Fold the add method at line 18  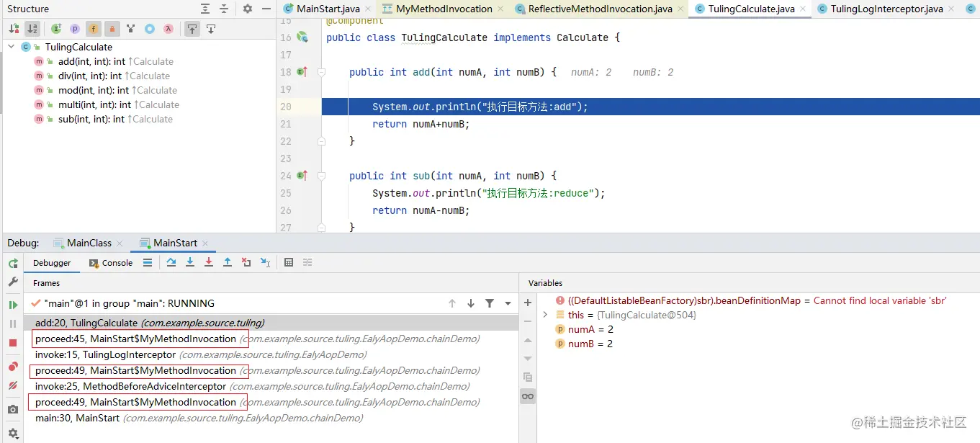(322, 72)
